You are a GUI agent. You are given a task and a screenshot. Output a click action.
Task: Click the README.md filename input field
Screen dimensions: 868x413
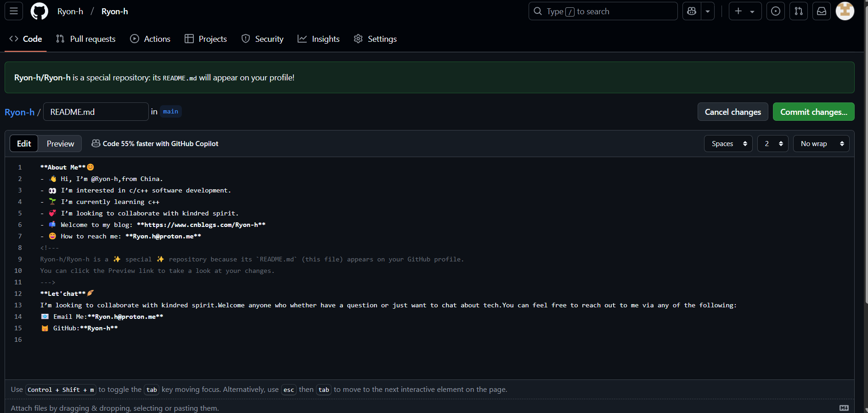coord(96,112)
